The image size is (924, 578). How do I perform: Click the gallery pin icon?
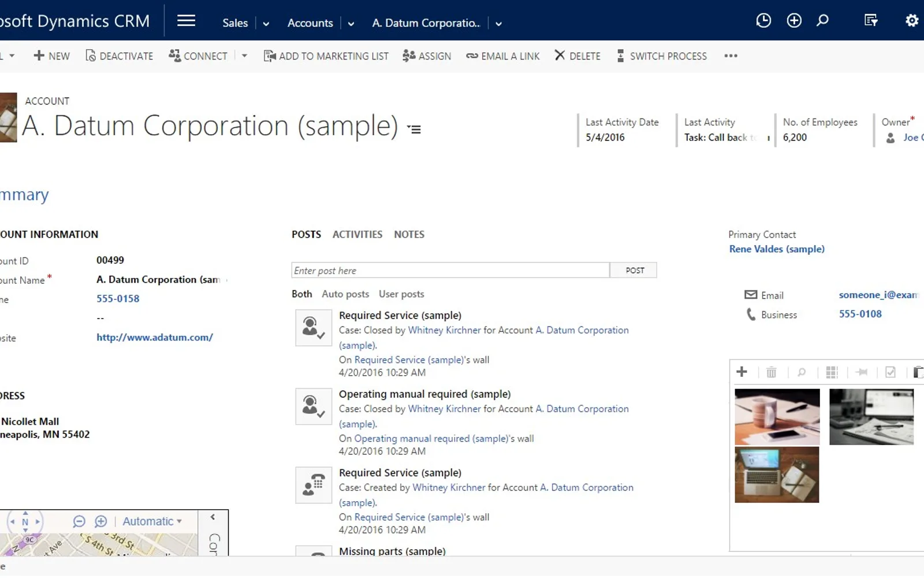click(x=862, y=372)
